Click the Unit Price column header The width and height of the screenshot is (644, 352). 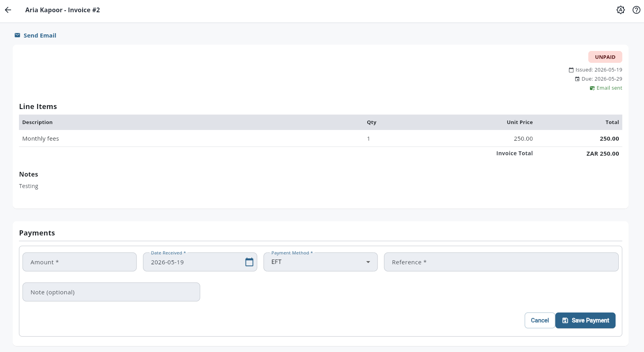pos(520,122)
